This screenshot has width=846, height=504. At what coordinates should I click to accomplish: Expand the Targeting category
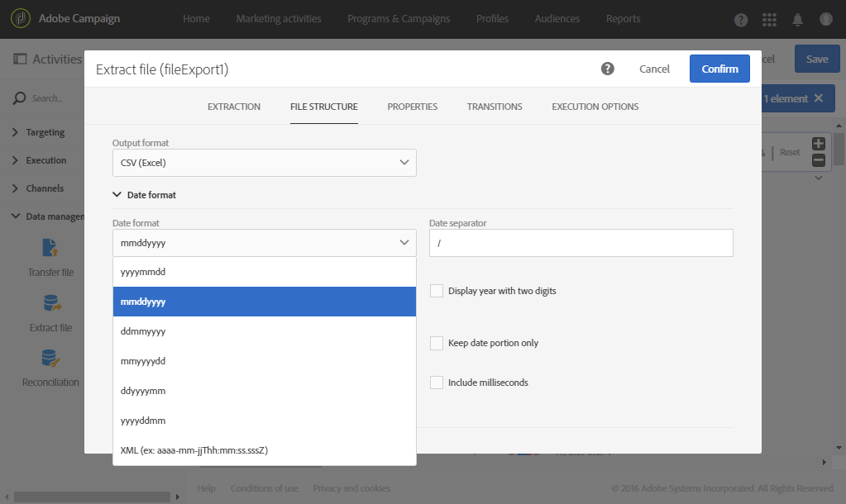15,132
